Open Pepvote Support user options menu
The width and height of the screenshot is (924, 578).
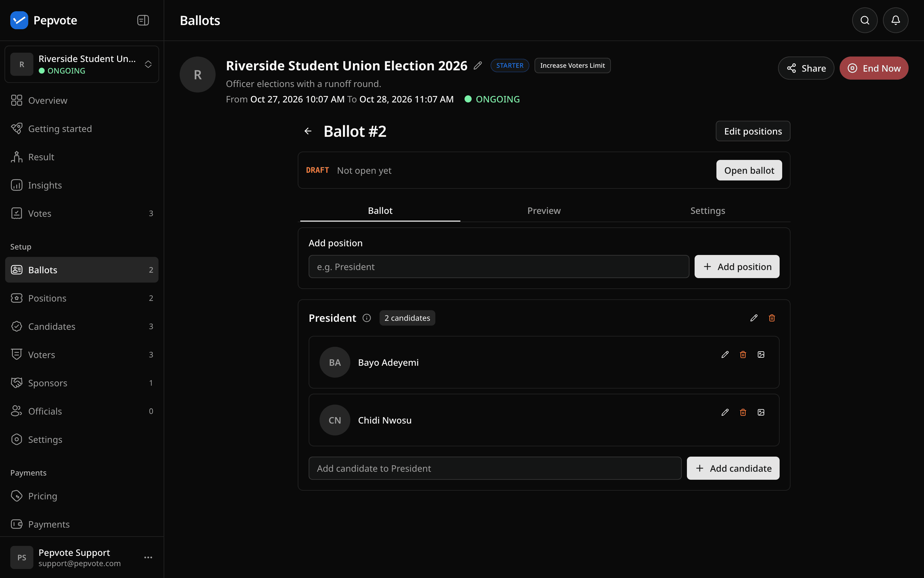coord(148,557)
